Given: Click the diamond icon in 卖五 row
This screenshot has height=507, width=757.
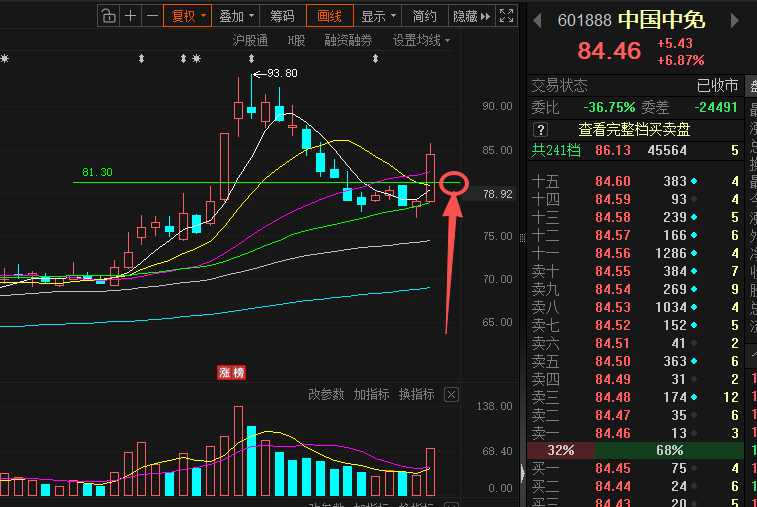Looking at the screenshot, I should [694, 361].
